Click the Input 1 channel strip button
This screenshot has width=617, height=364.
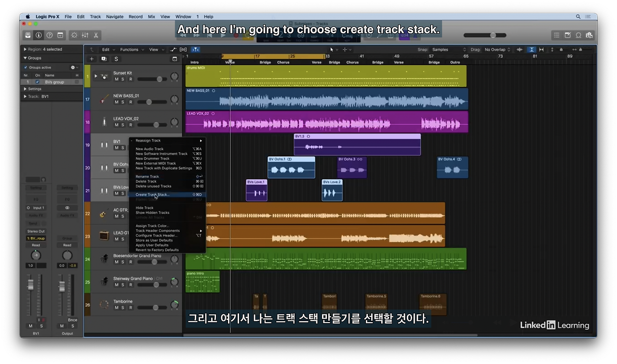(36, 208)
